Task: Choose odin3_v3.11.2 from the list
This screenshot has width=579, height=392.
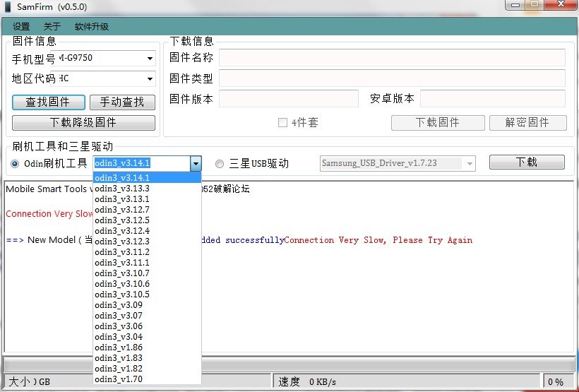Action: pos(147,252)
